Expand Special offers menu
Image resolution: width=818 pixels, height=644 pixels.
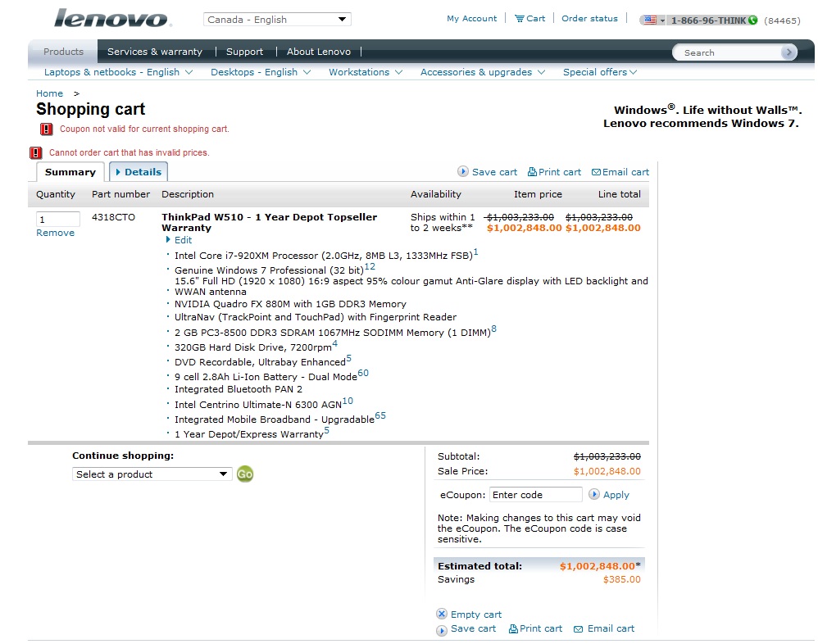(600, 72)
